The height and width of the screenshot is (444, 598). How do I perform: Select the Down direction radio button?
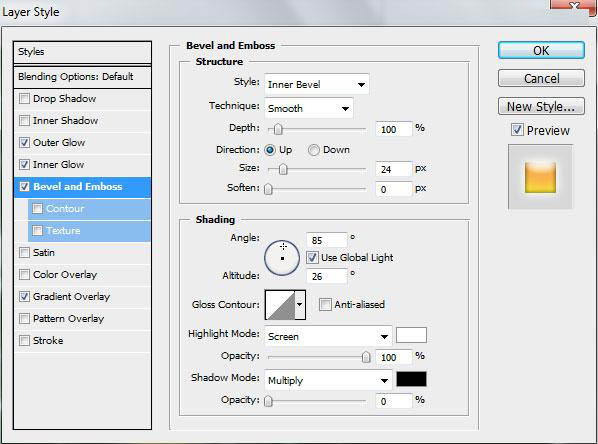pos(313,150)
